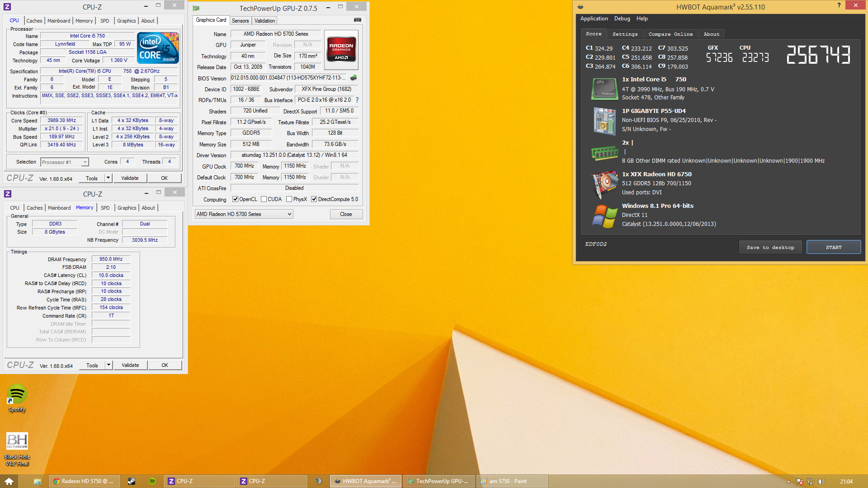
Task: Click the Bus Interface question mark help icon
Action: click(357, 100)
